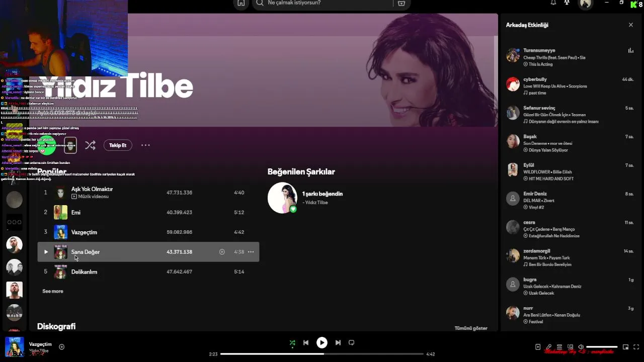Open the Emi album cover thumbnail

coord(60,212)
